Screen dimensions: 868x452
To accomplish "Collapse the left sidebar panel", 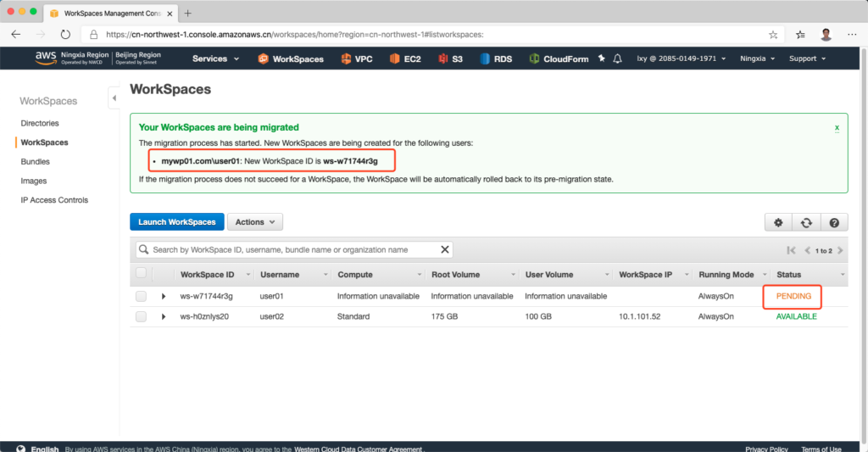I will point(114,99).
